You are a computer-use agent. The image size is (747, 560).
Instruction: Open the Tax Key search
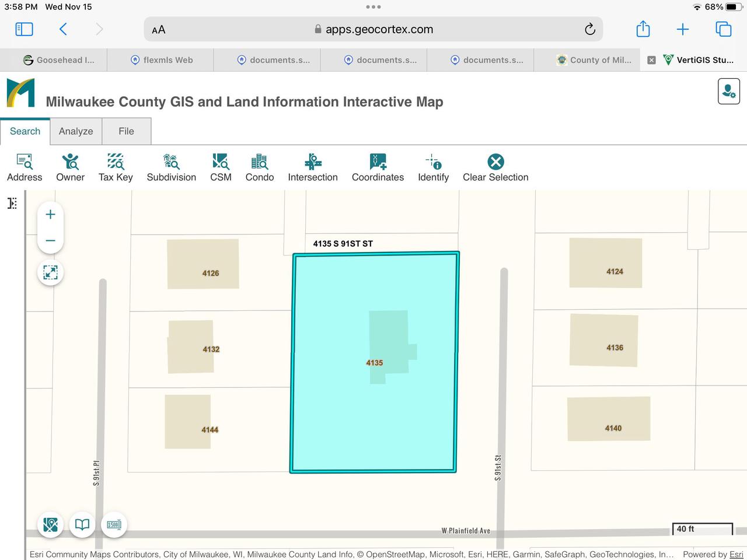116,167
